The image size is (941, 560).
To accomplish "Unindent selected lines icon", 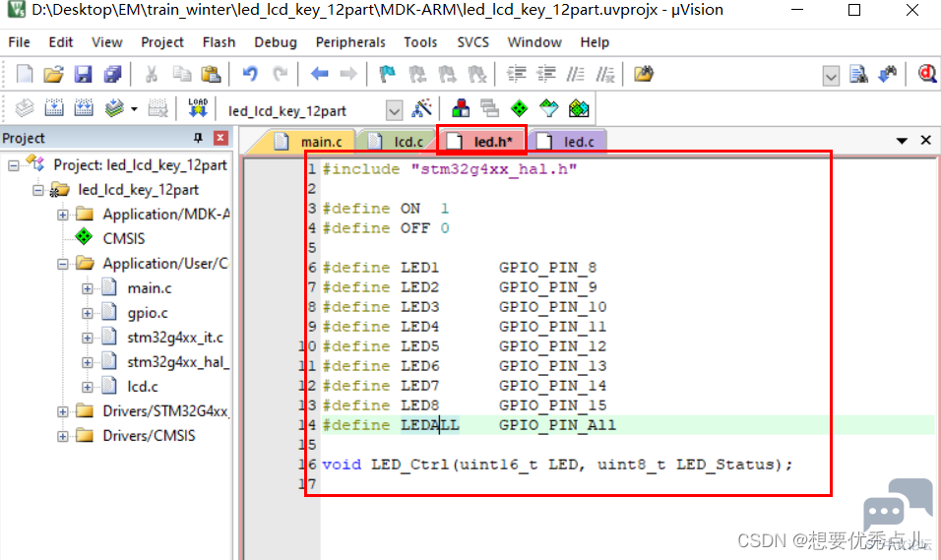I will click(546, 74).
